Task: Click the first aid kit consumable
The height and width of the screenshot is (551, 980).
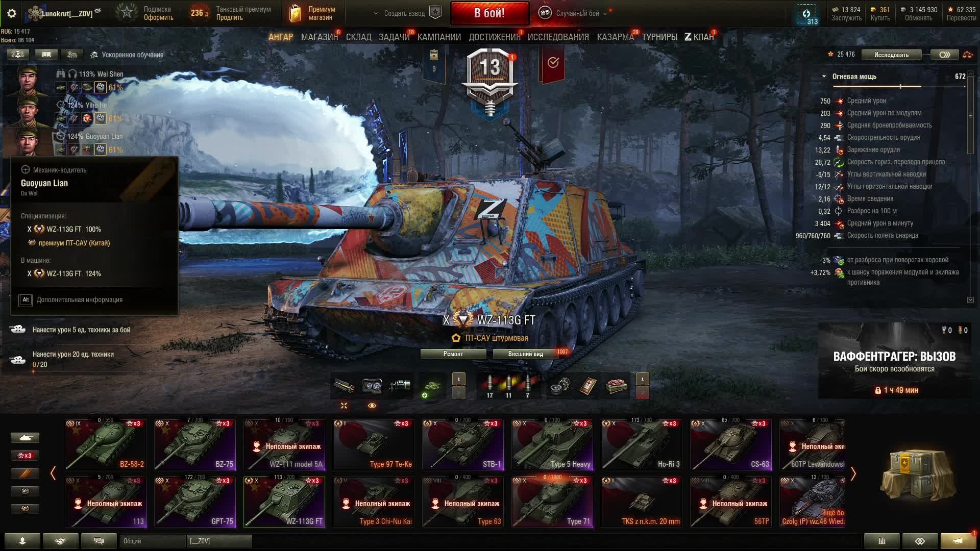Action: (x=589, y=386)
